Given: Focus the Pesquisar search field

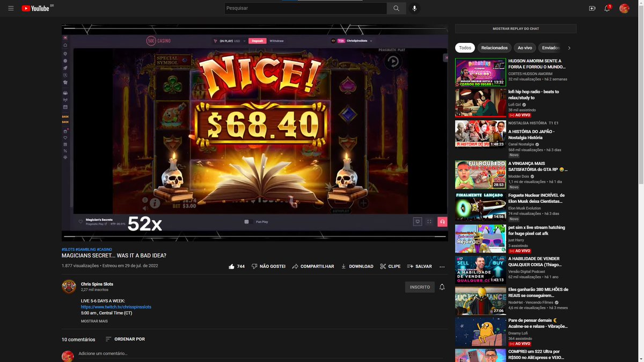Looking at the screenshot, I should click(x=306, y=9).
